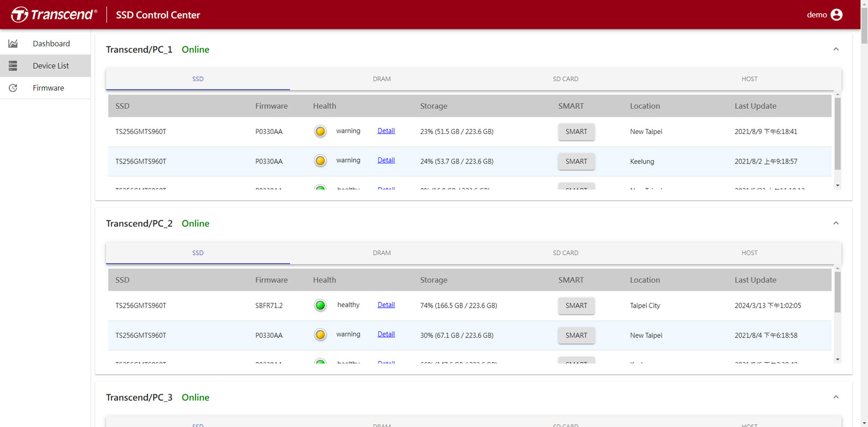Click PC_2 table scrollbar thumb

837,292
